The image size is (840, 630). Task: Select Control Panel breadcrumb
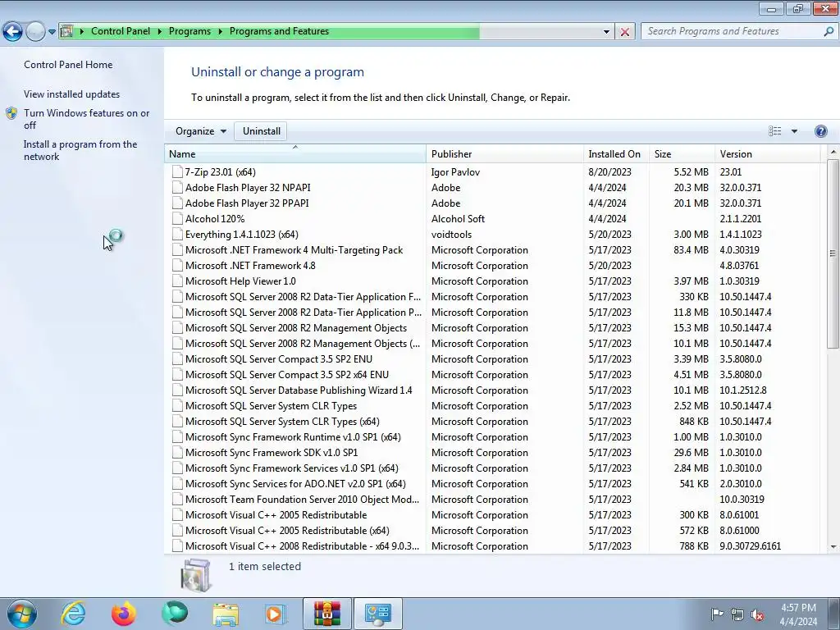(121, 31)
